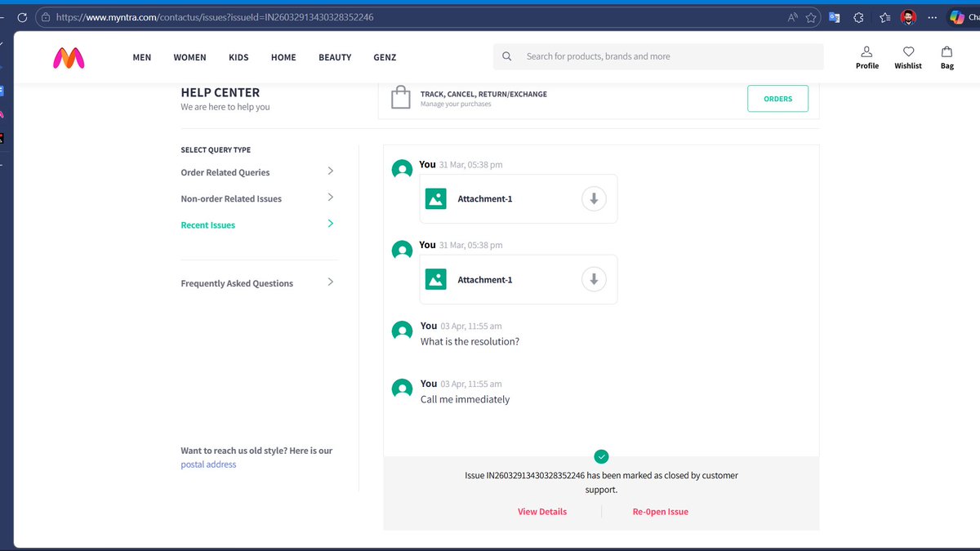Click the ORDERS button
This screenshot has width=980, height=551.
(x=777, y=99)
